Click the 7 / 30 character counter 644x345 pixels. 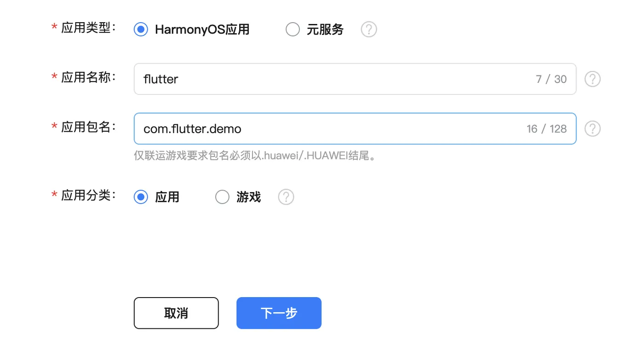pyautogui.click(x=551, y=79)
